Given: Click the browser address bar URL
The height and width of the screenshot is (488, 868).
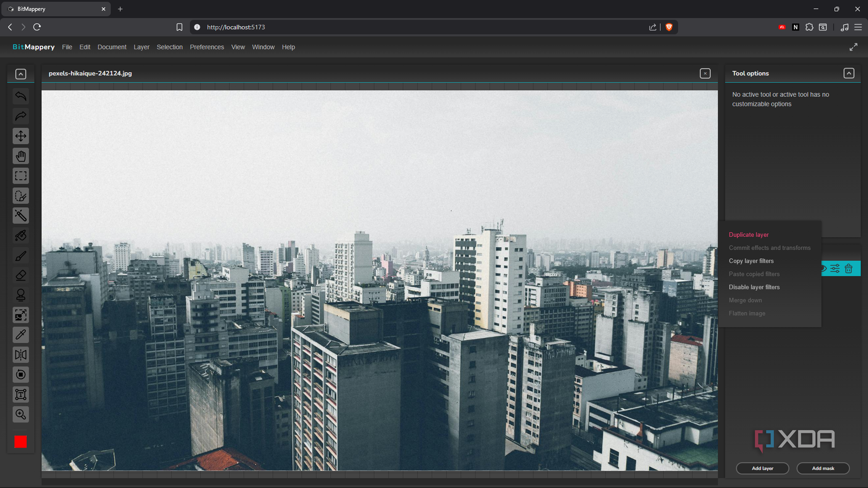Looking at the screenshot, I should (x=236, y=27).
